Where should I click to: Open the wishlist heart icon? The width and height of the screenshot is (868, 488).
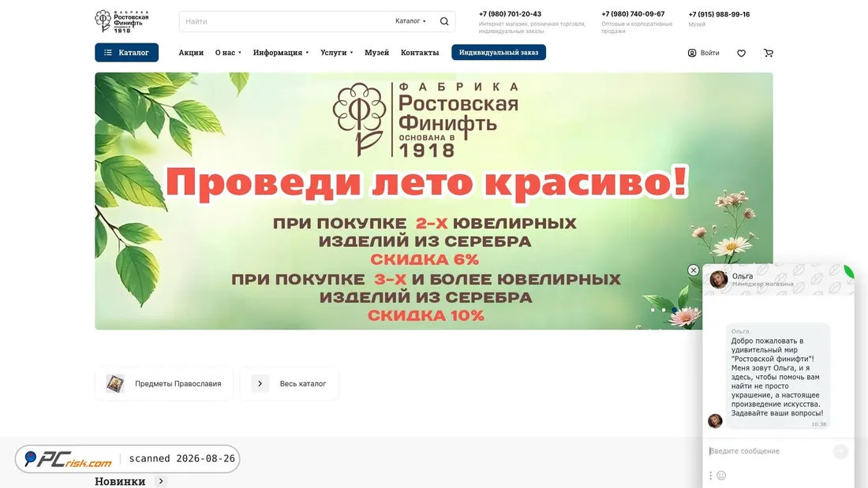pyautogui.click(x=741, y=53)
